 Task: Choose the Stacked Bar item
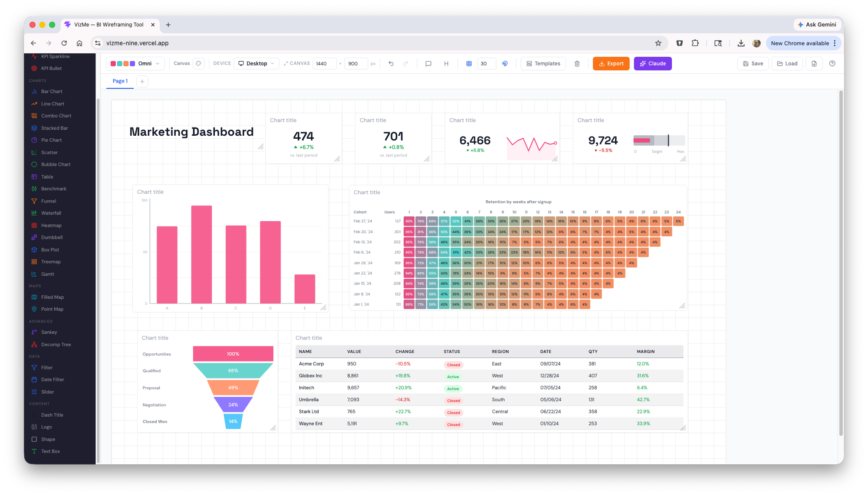[54, 128]
